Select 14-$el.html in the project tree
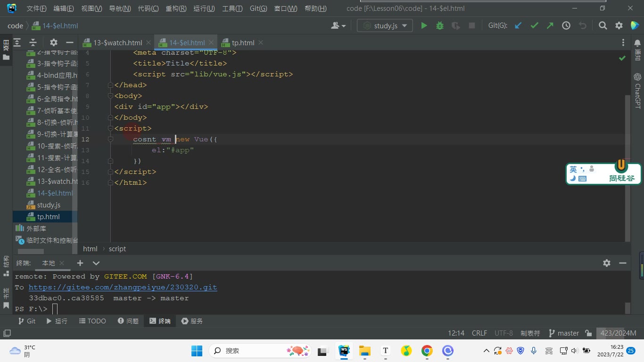The height and width of the screenshot is (362, 644). (55, 193)
